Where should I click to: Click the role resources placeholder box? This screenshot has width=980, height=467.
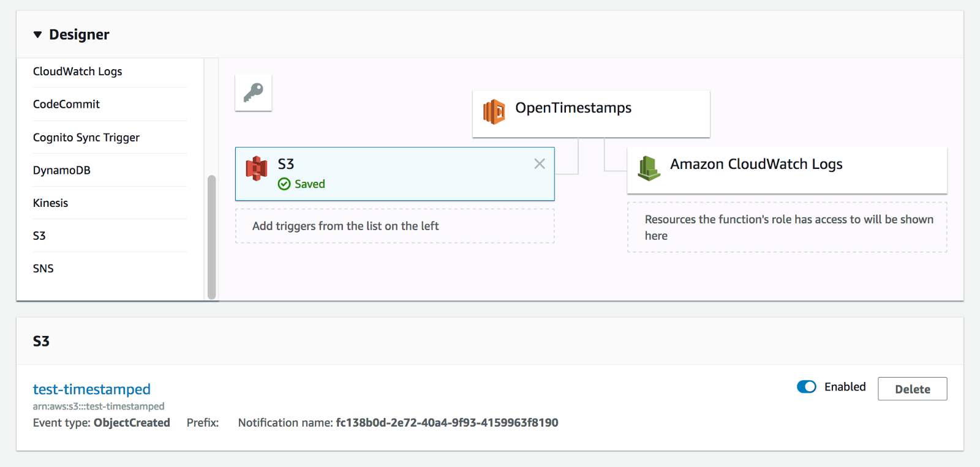(787, 227)
